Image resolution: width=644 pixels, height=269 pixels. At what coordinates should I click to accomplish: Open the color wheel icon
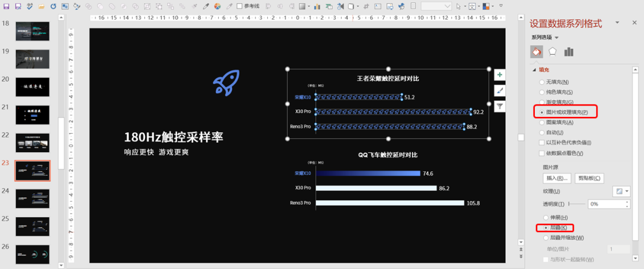click(217, 6)
